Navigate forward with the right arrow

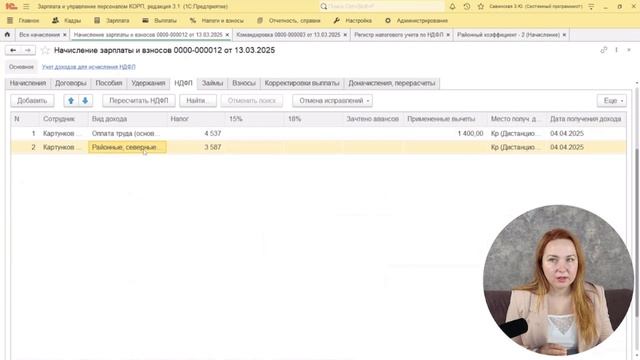coord(28,50)
